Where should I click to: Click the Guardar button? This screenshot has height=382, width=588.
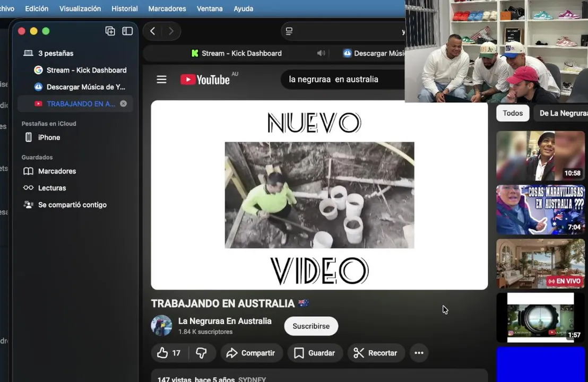pyautogui.click(x=315, y=353)
